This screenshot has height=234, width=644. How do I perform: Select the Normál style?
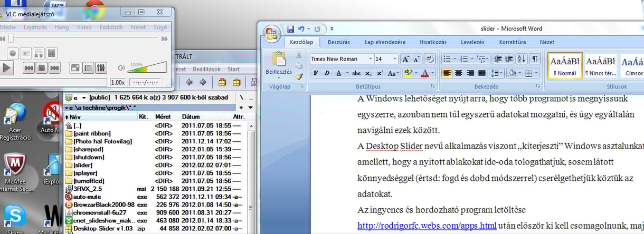click(x=565, y=66)
